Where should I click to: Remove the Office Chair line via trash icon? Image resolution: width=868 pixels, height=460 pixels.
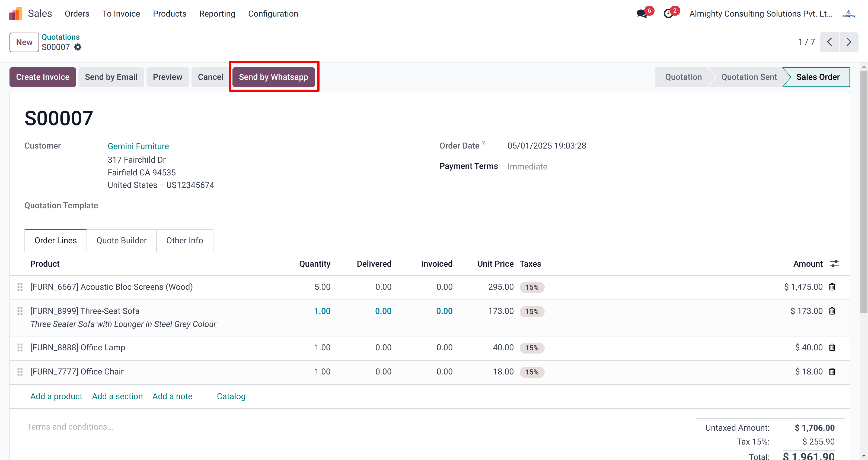click(x=832, y=372)
